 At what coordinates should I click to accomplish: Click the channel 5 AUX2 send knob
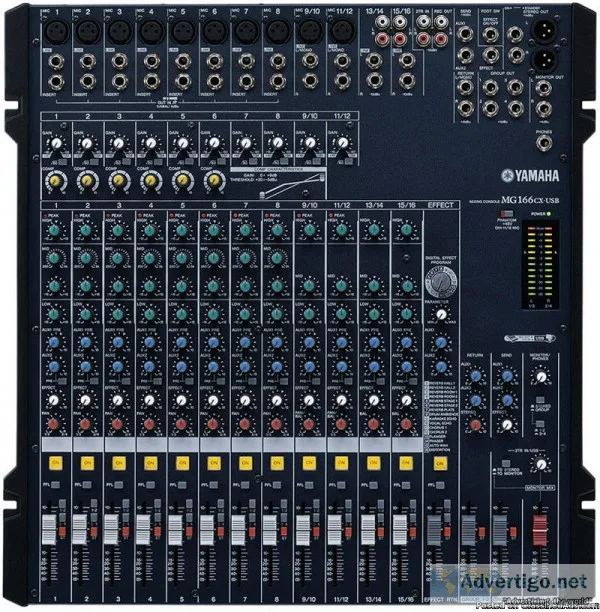pos(182,367)
